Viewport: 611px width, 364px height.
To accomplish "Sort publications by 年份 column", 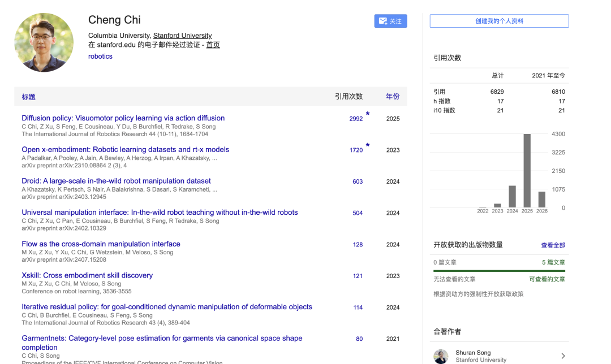I will click(x=393, y=97).
